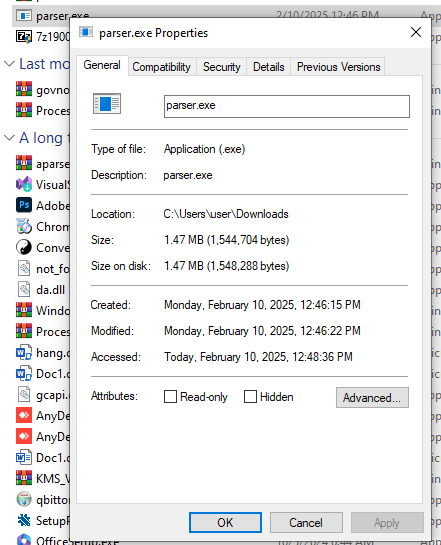Screen dimensions: 441x545
Task: Click the parser.exe filename text field
Action: 287,106
